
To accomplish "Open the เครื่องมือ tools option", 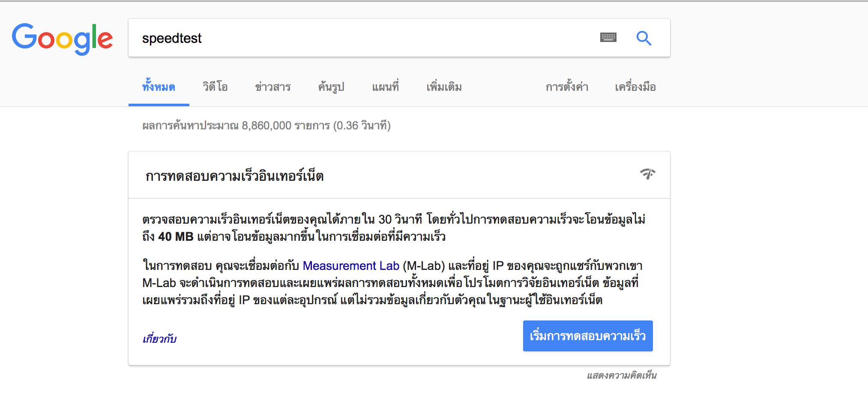I will [x=635, y=87].
